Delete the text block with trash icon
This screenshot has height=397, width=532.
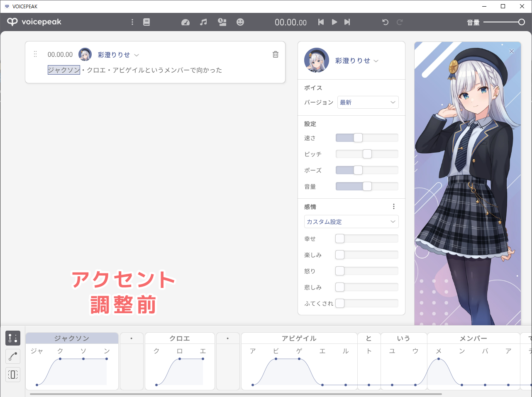pos(276,54)
